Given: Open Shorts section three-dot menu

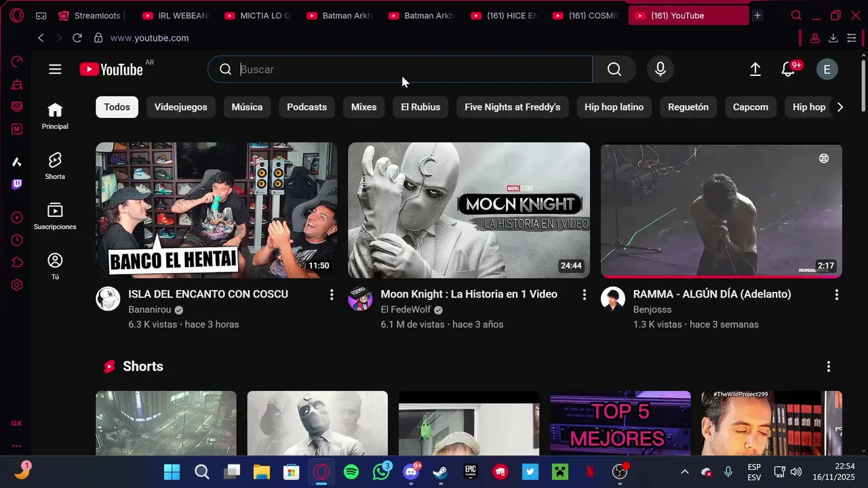Looking at the screenshot, I should (828, 367).
